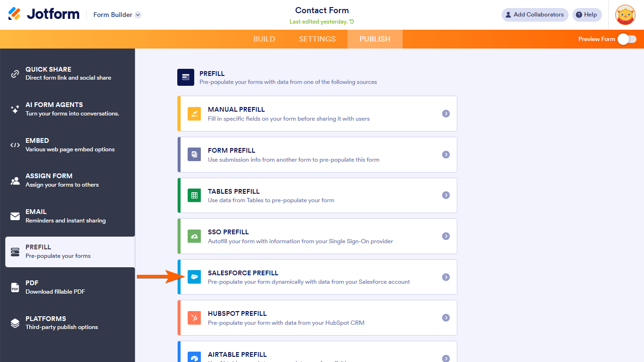Expand the Manual Prefill arrow

click(446, 114)
